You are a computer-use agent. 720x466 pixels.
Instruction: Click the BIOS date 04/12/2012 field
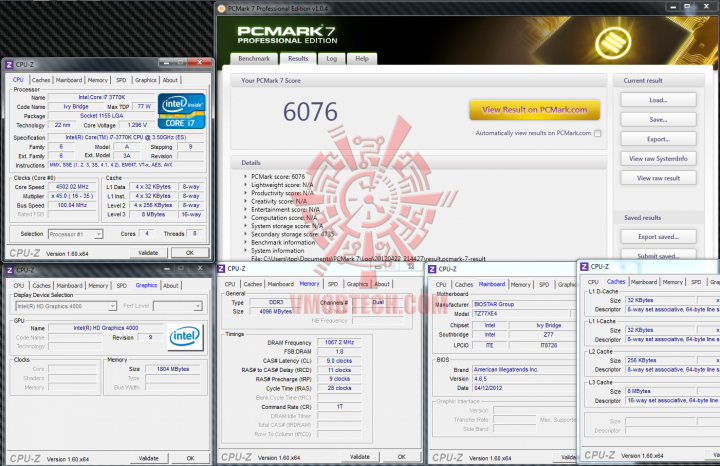524,388
